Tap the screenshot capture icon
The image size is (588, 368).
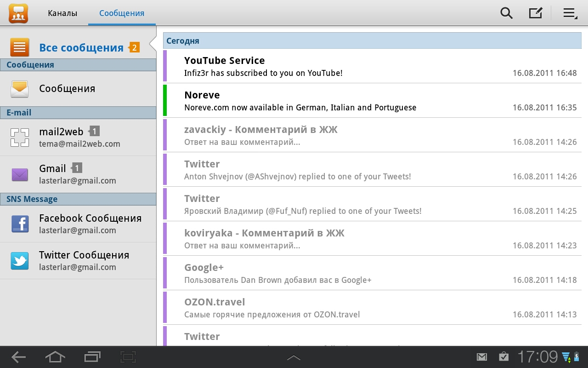[128, 357]
